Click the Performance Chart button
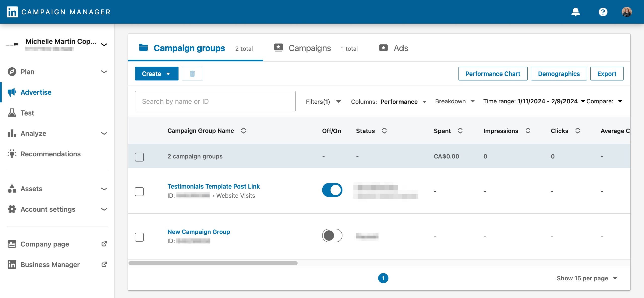644x298 pixels. coord(493,73)
